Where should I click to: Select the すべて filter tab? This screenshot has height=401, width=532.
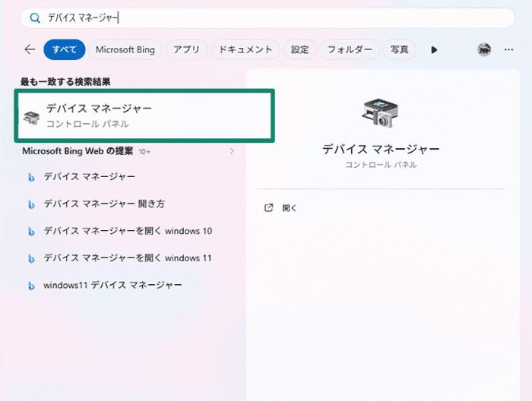(65, 49)
